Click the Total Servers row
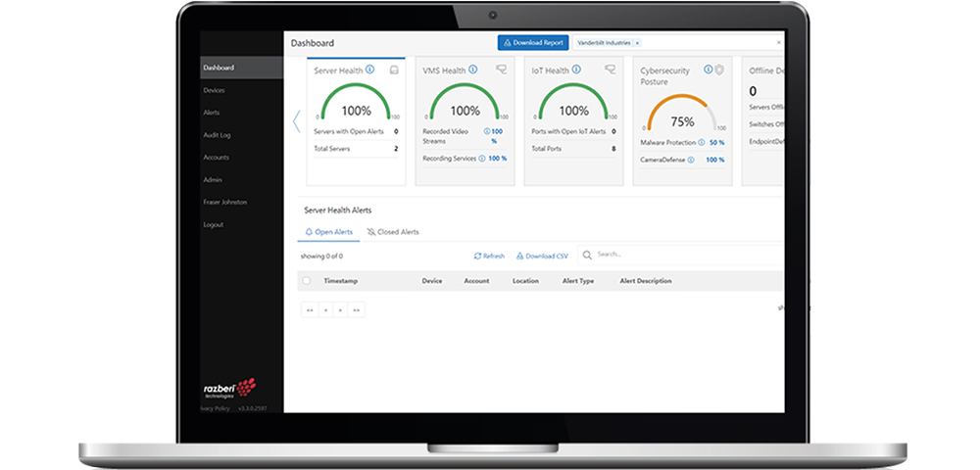 point(356,149)
